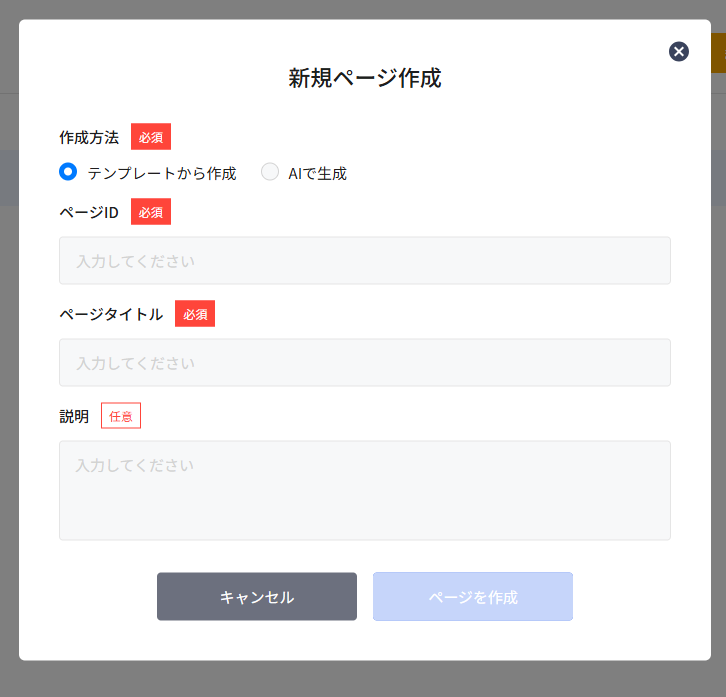Click the 必須 badge beside ページID
Screen dimensions: 726x697
(x=151, y=212)
